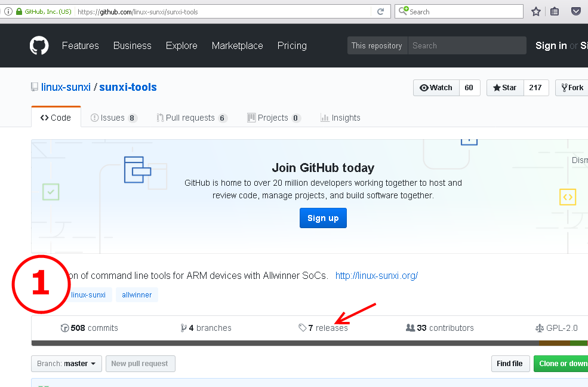The height and width of the screenshot is (387, 588).
Task: Expand the Branch: master dropdown
Action: tap(66, 364)
